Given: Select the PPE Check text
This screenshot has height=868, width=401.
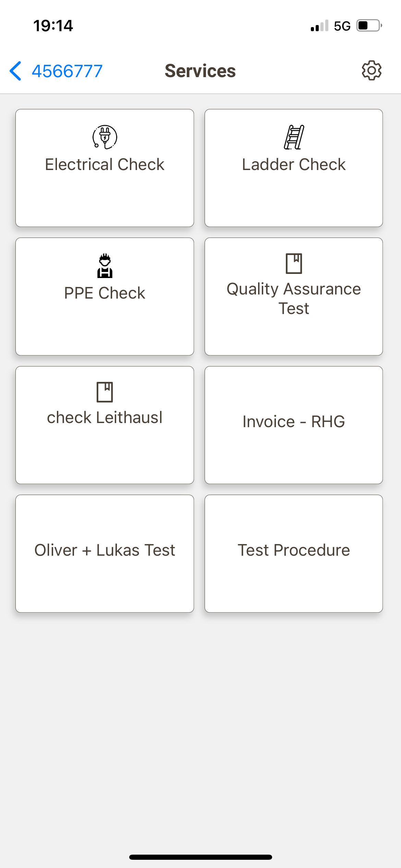Looking at the screenshot, I should pyautogui.click(x=105, y=293).
